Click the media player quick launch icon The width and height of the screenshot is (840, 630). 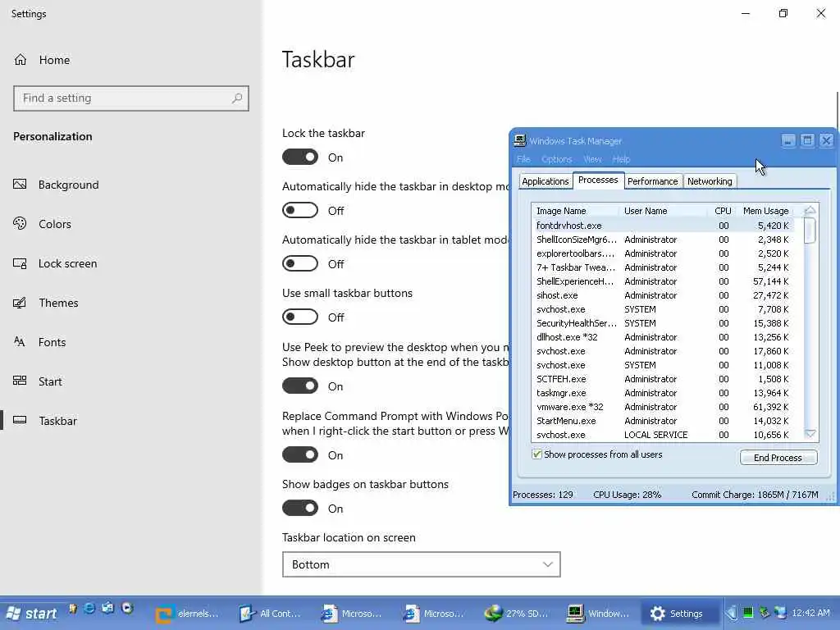(x=127, y=608)
